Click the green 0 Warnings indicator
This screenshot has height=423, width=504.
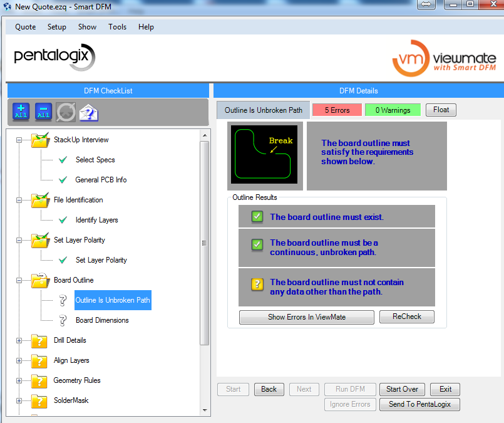pyautogui.click(x=393, y=110)
